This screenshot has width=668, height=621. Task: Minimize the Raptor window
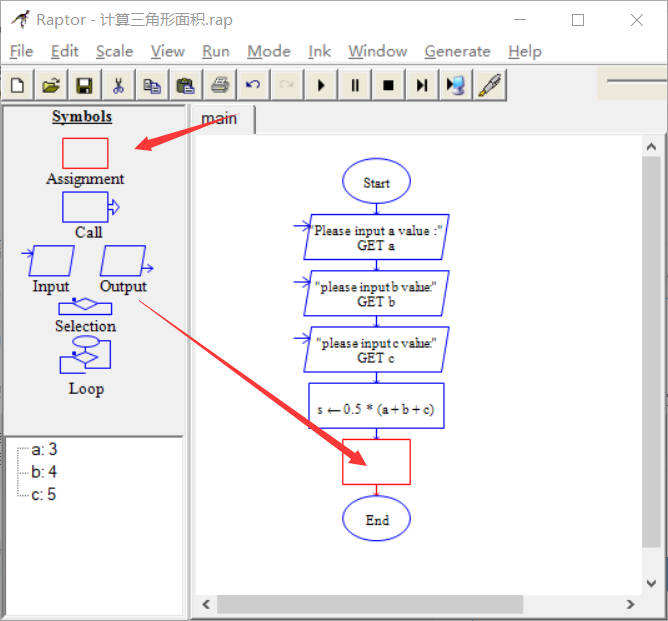[x=520, y=20]
